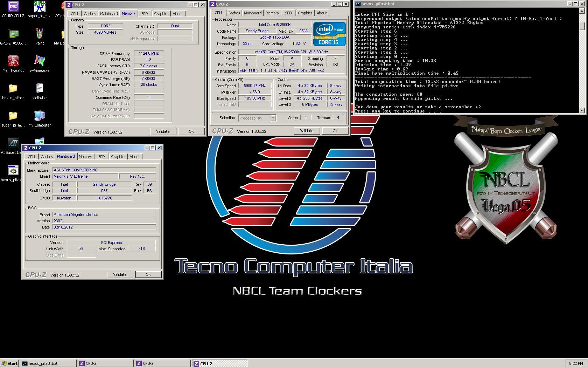Screen dimensions: 588x368
Task: Open Graphics tab in Mainboard window
Action: (x=118, y=157)
